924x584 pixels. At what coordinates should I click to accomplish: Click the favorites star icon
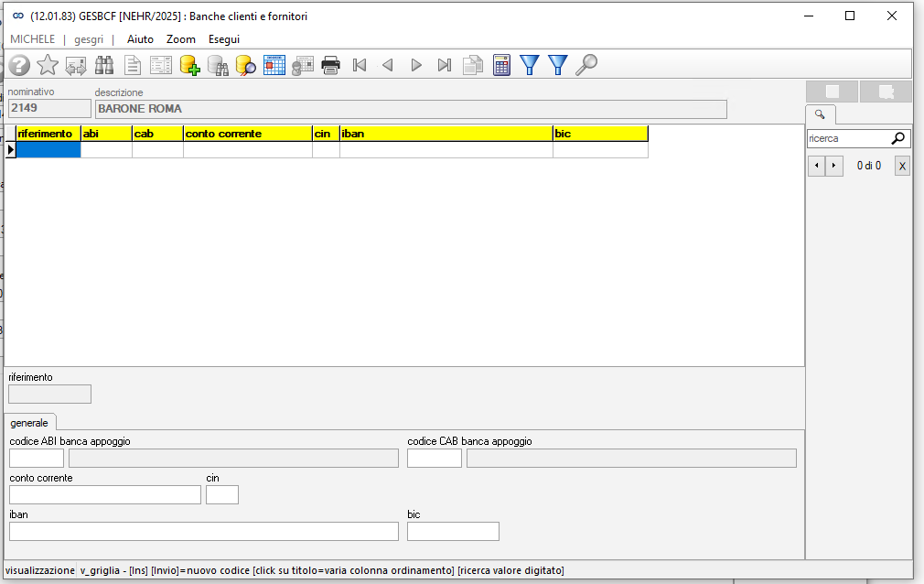coord(48,65)
